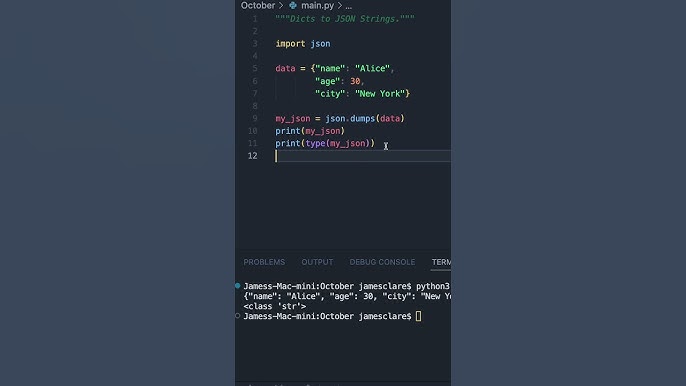This screenshot has height=386, width=686.
Task: Expand the chevron after October breadcrumb
Action: (x=281, y=6)
